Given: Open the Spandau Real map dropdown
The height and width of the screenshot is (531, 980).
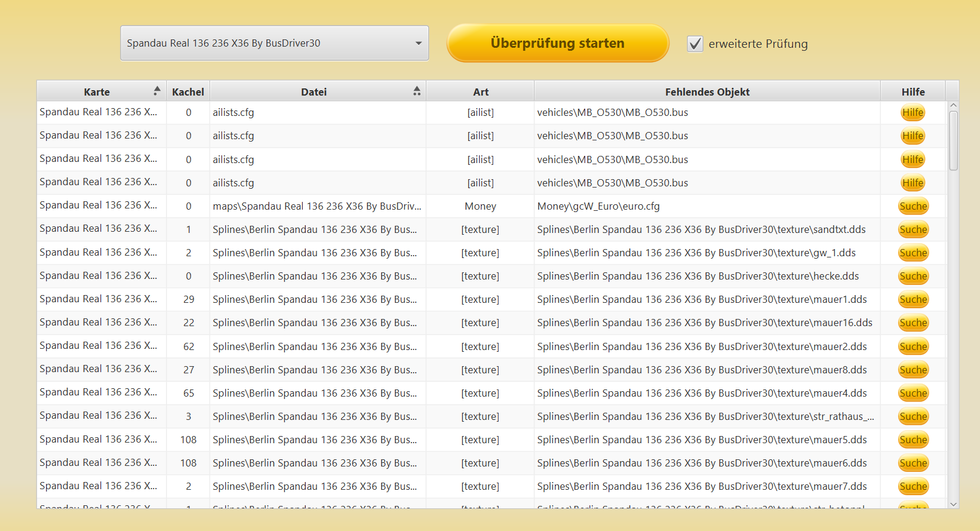Looking at the screenshot, I should click(274, 43).
